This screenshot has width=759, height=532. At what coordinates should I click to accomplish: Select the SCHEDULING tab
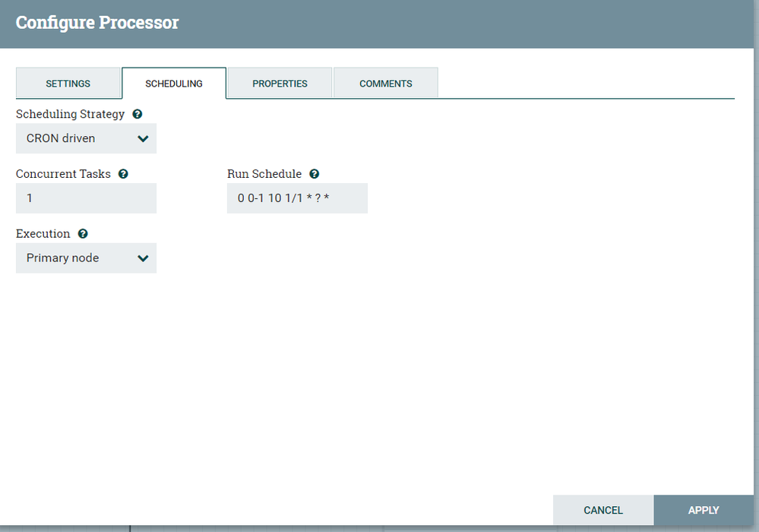click(173, 84)
